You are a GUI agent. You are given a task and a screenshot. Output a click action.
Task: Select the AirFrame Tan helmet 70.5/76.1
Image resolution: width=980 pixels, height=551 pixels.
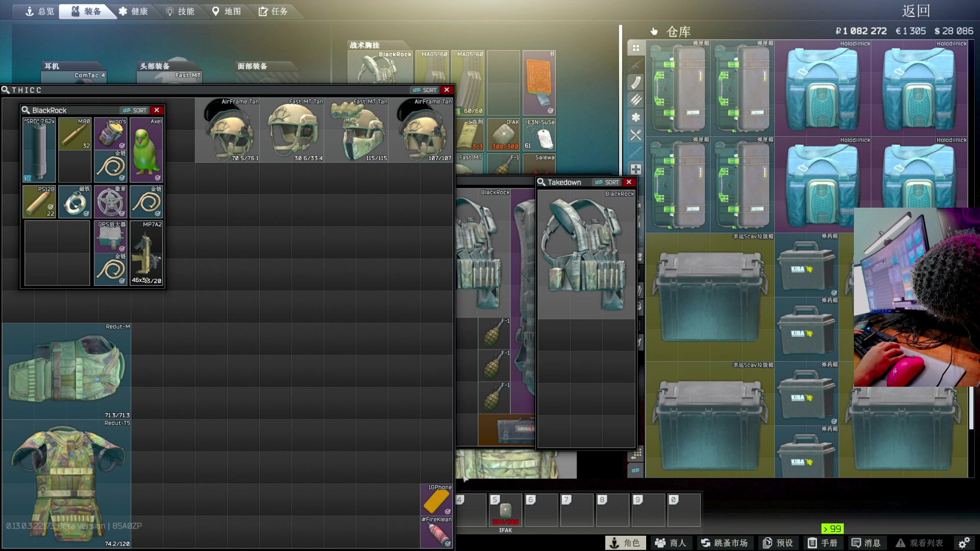(228, 130)
